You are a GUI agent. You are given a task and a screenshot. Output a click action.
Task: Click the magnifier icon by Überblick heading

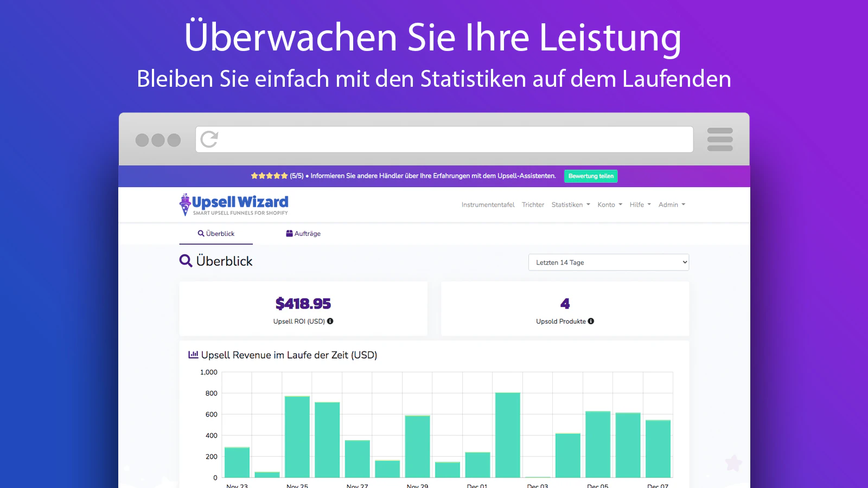186,261
